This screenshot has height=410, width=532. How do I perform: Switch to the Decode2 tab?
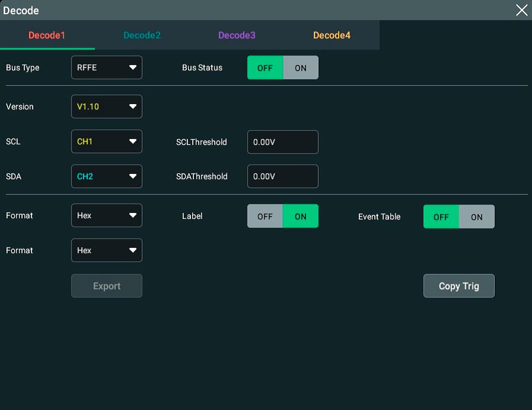click(x=142, y=35)
